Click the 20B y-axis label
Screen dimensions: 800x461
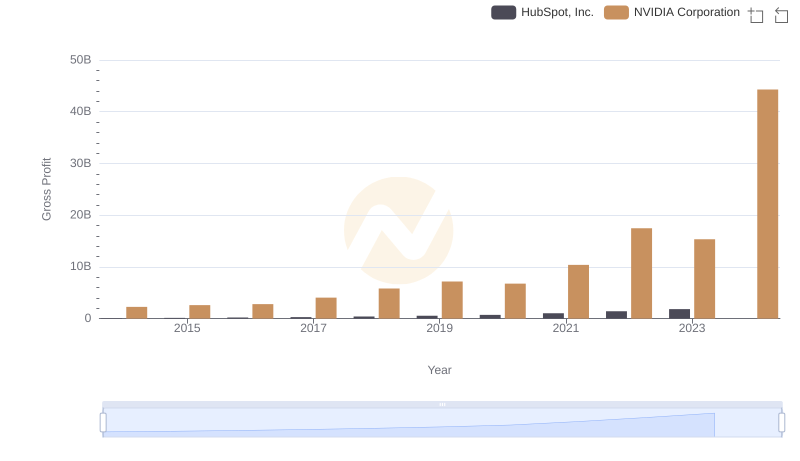pos(81,215)
